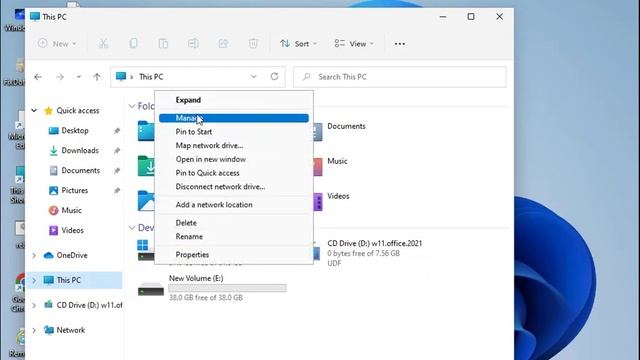
Task: Click the Search This PC field
Action: pos(400,77)
